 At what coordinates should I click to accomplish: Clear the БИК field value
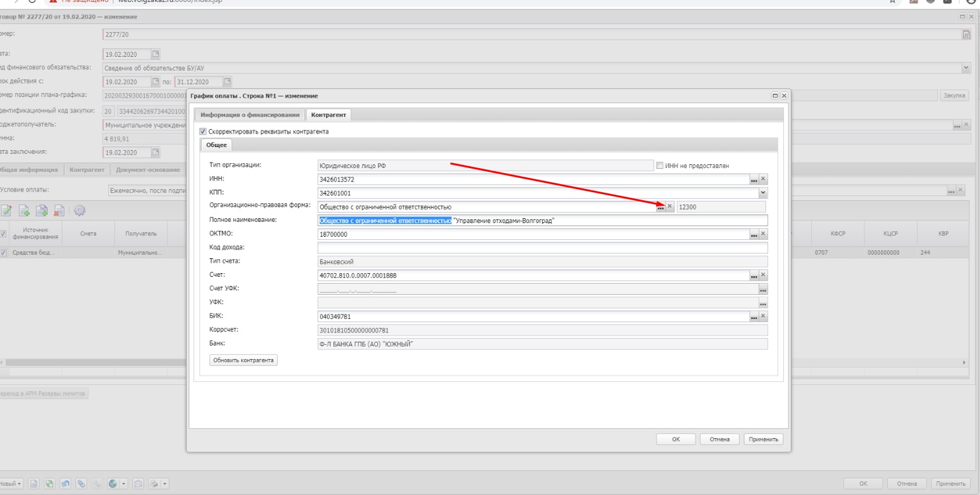pyautogui.click(x=763, y=316)
